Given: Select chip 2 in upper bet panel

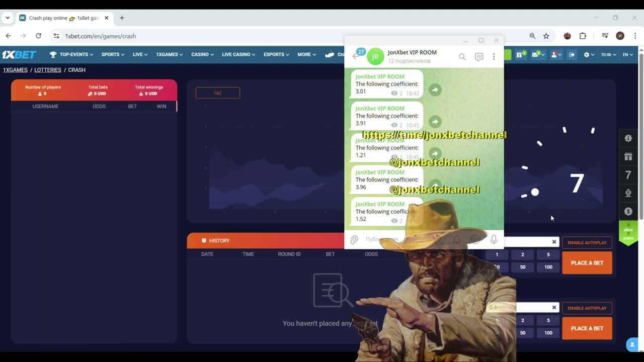Looking at the screenshot, I should coord(523,254).
